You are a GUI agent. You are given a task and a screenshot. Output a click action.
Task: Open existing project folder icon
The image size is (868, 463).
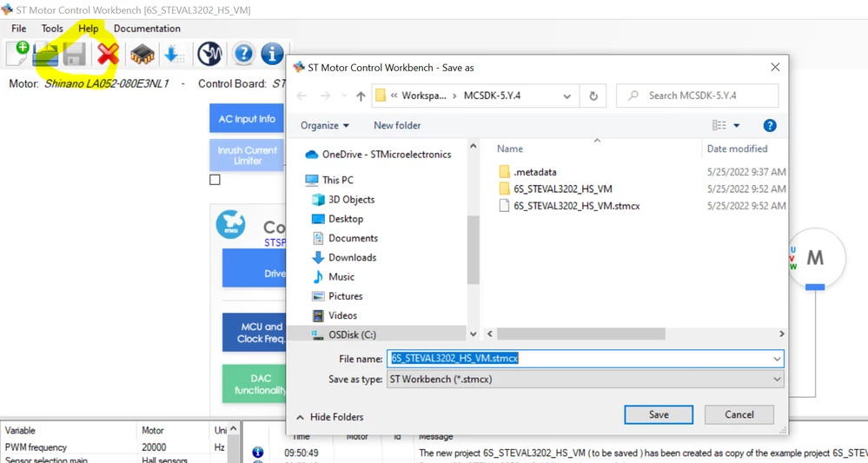point(45,54)
